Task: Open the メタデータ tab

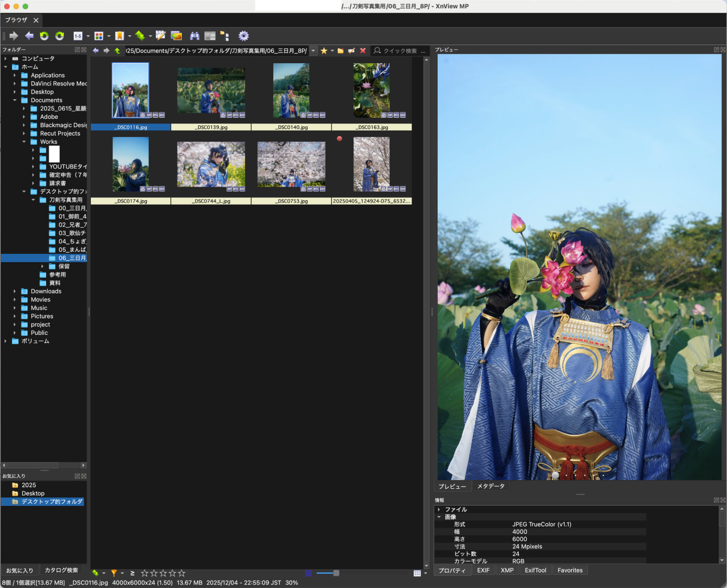Action: [491, 486]
